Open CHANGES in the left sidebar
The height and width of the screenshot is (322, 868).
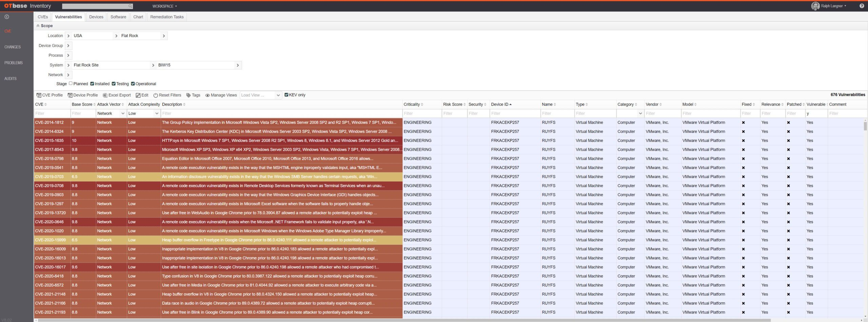(13, 47)
